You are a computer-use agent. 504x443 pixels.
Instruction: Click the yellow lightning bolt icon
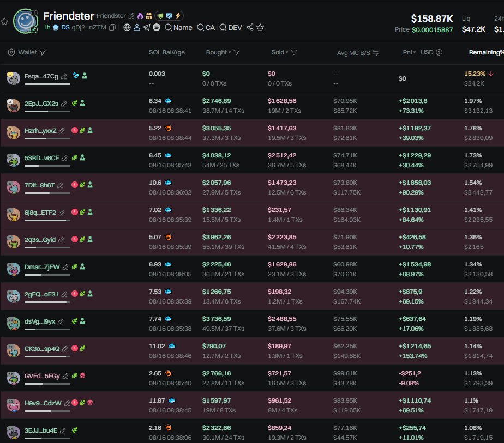[178, 16]
